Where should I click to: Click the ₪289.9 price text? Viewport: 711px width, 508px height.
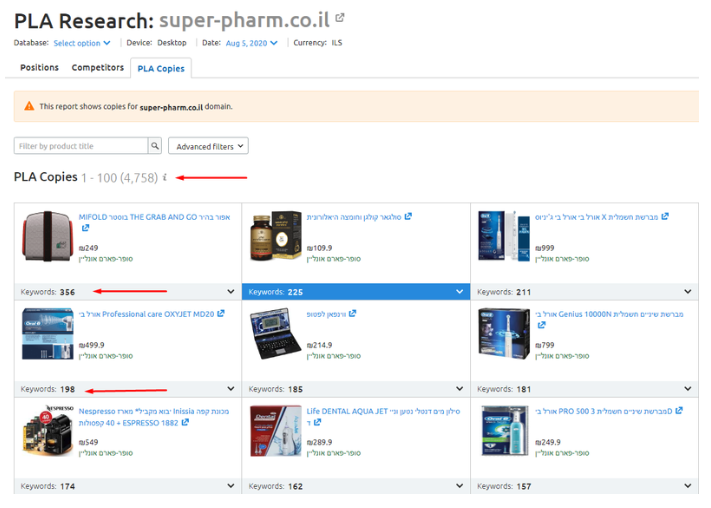tap(320, 442)
